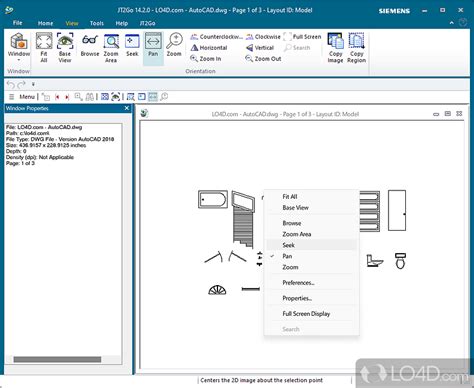Minimize the AutoCAD.dwg document window

coord(436,114)
